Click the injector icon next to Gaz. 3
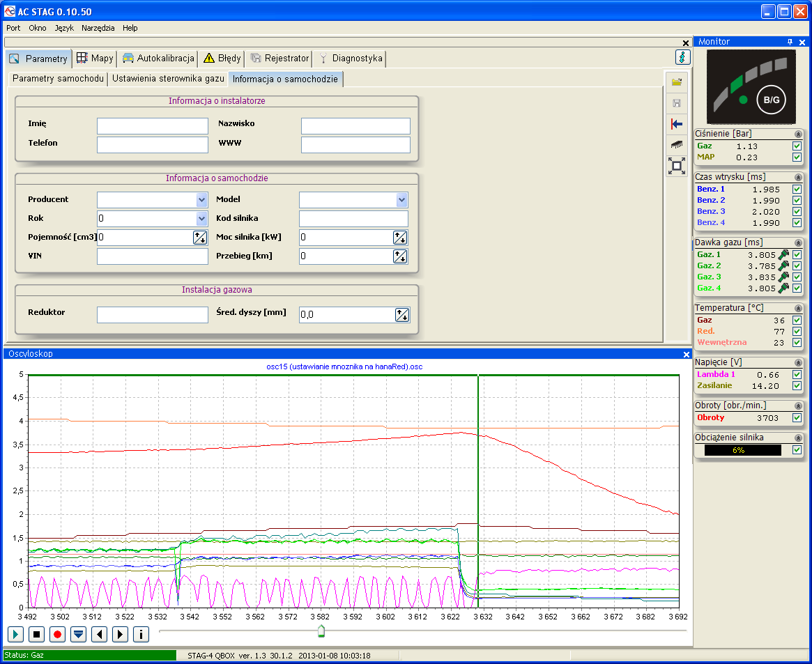Image resolution: width=812 pixels, height=664 pixels. point(783,277)
